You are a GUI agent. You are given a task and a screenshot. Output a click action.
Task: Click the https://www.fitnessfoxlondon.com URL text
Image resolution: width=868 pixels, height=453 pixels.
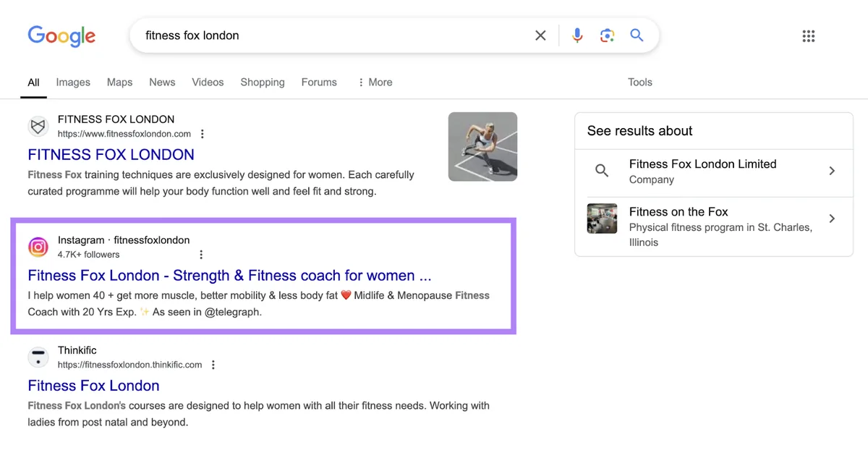pyautogui.click(x=124, y=134)
